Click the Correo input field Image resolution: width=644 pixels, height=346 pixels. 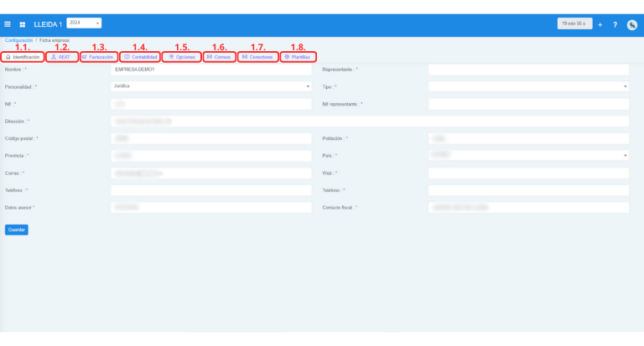(x=211, y=173)
